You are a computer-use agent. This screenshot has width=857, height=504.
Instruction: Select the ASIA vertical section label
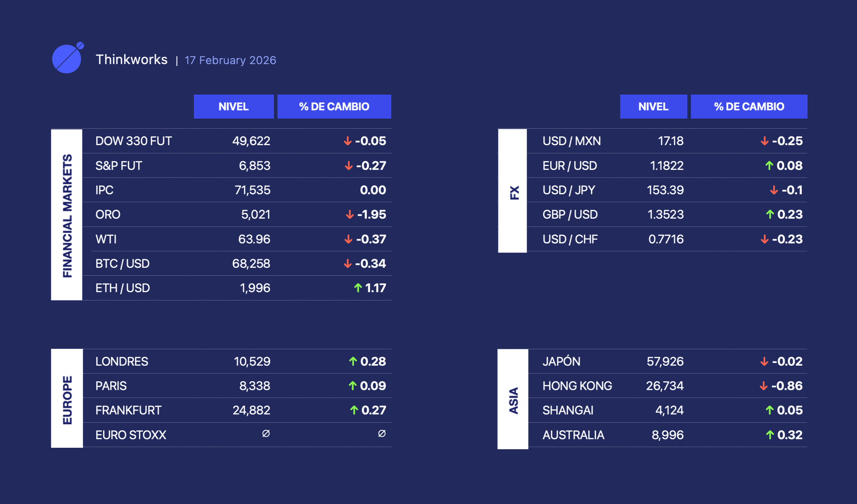(513, 400)
